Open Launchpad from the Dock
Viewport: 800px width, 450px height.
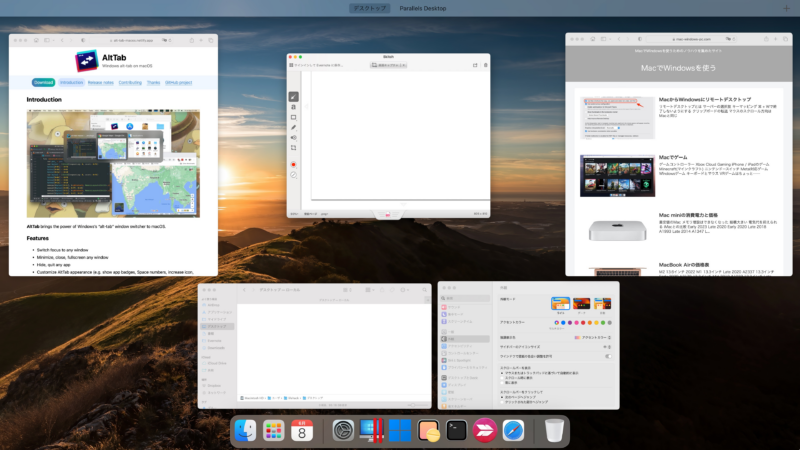(x=273, y=431)
